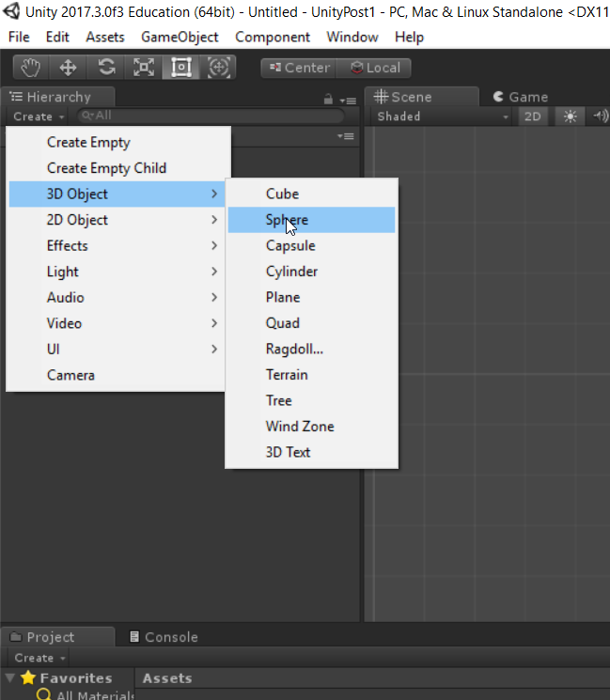Open the Component menu
This screenshot has height=700, width=610.
click(x=273, y=37)
